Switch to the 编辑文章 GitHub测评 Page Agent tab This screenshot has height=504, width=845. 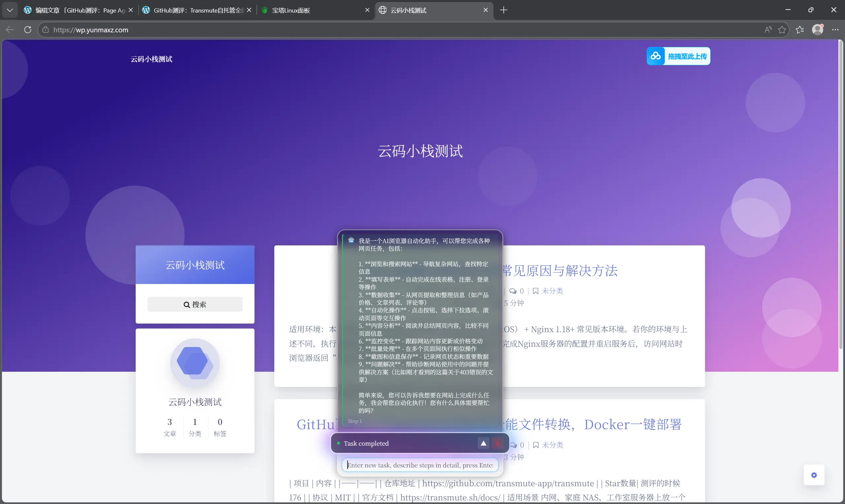point(79,10)
